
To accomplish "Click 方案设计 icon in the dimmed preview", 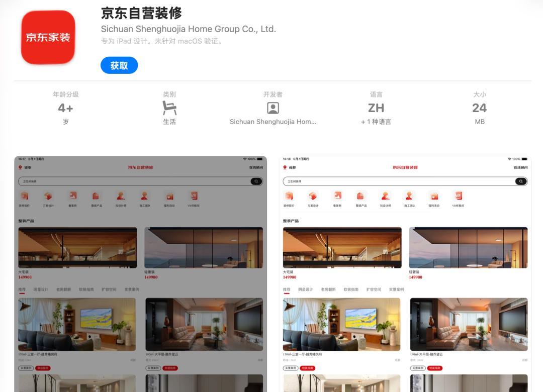I will tap(48, 196).
